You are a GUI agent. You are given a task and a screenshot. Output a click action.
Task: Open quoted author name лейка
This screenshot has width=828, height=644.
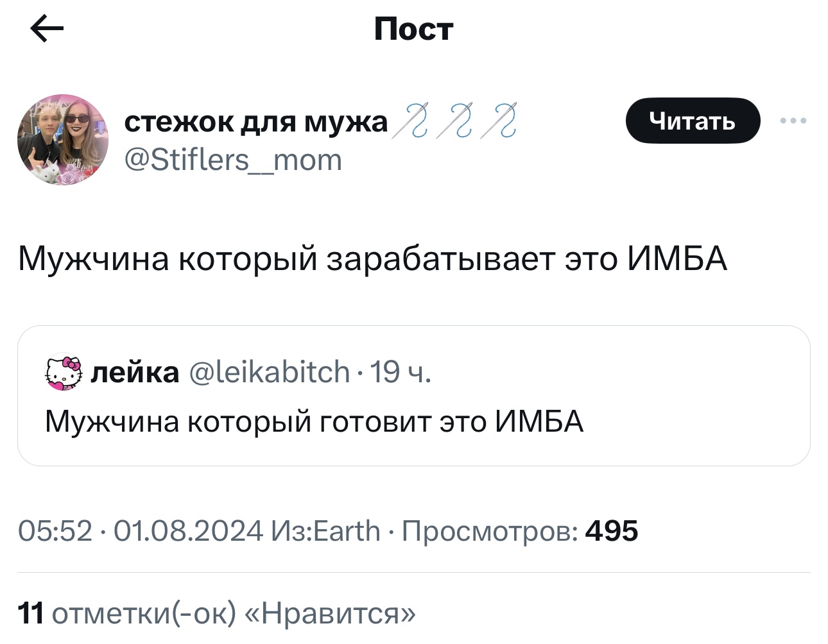(135, 372)
